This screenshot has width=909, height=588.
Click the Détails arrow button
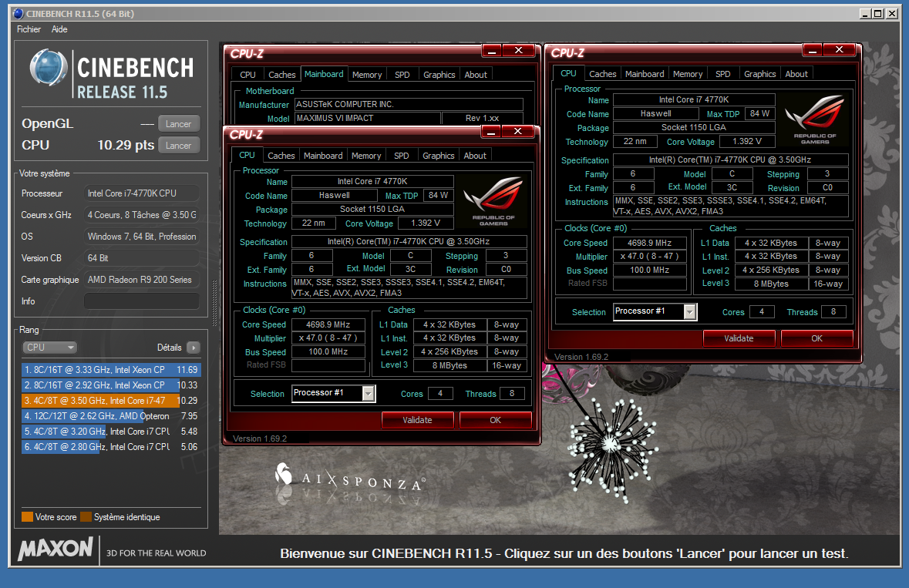tap(194, 348)
